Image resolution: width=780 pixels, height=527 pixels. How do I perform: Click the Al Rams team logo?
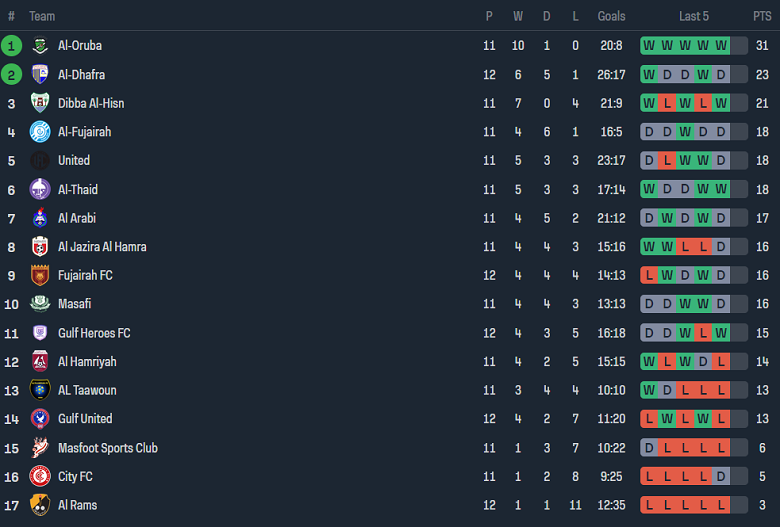(x=40, y=505)
